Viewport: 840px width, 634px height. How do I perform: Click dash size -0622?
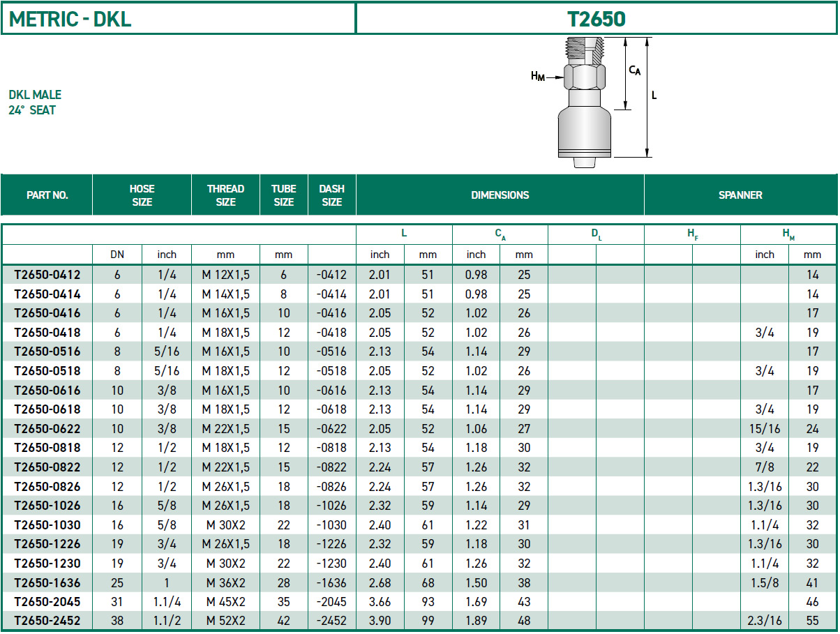331,429
